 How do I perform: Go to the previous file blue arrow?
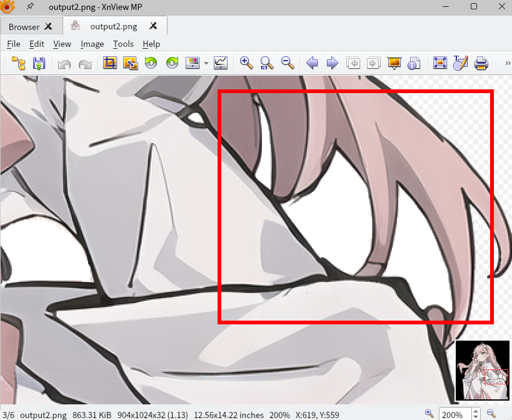point(312,62)
